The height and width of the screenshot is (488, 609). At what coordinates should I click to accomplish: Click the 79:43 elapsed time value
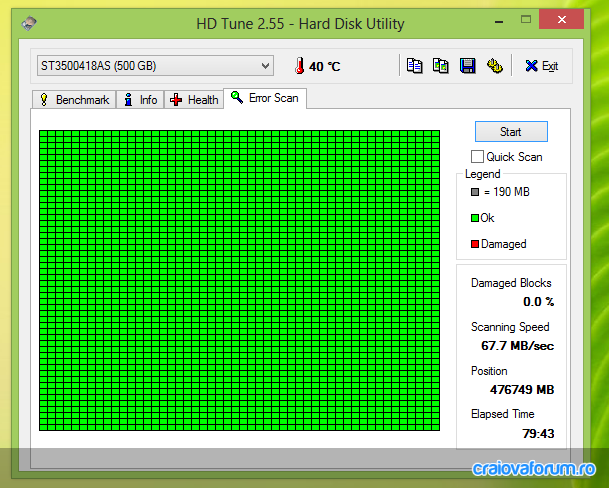tap(538, 433)
